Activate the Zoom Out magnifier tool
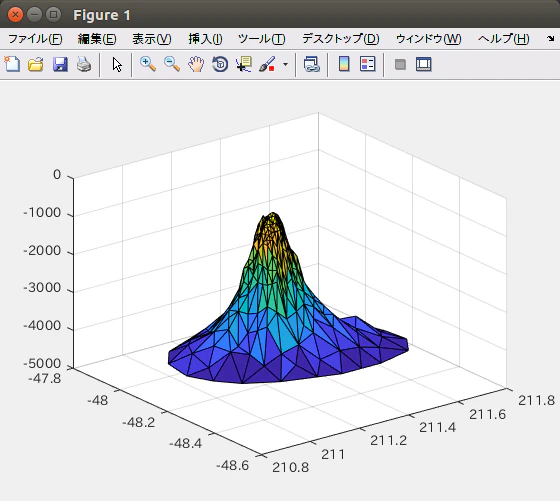The image size is (560, 501). pyautogui.click(x=172, y=65)
